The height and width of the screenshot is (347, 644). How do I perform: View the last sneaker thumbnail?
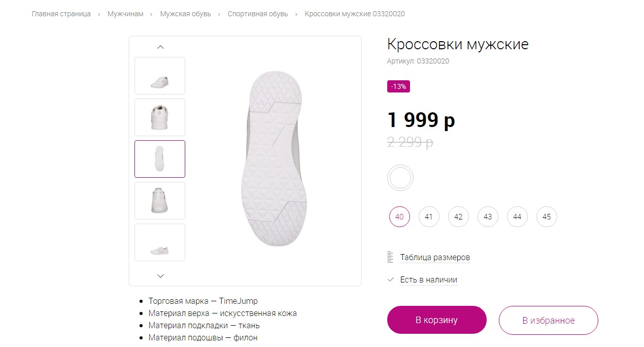[x=160, y=242]
